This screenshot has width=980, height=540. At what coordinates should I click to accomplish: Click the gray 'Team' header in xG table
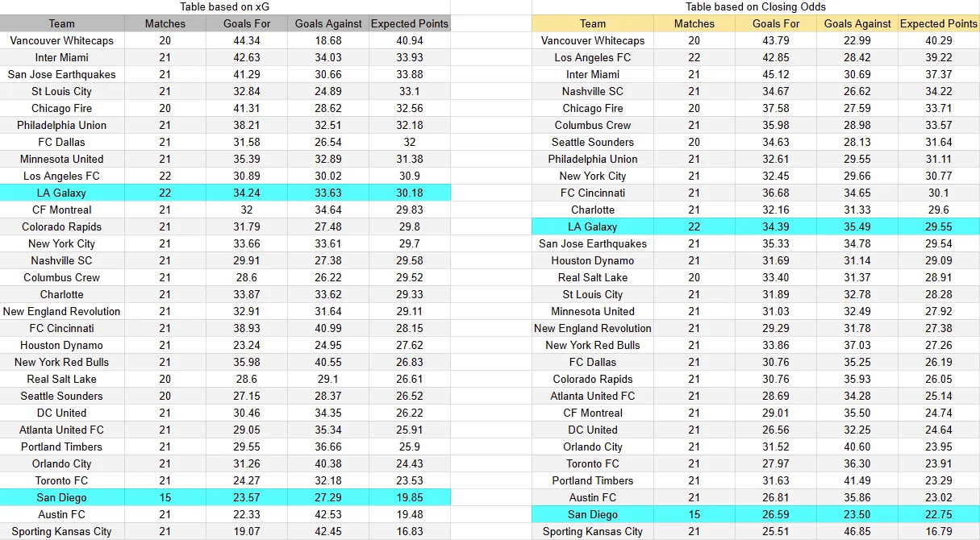pyautogui.click(x=61, y=23)
